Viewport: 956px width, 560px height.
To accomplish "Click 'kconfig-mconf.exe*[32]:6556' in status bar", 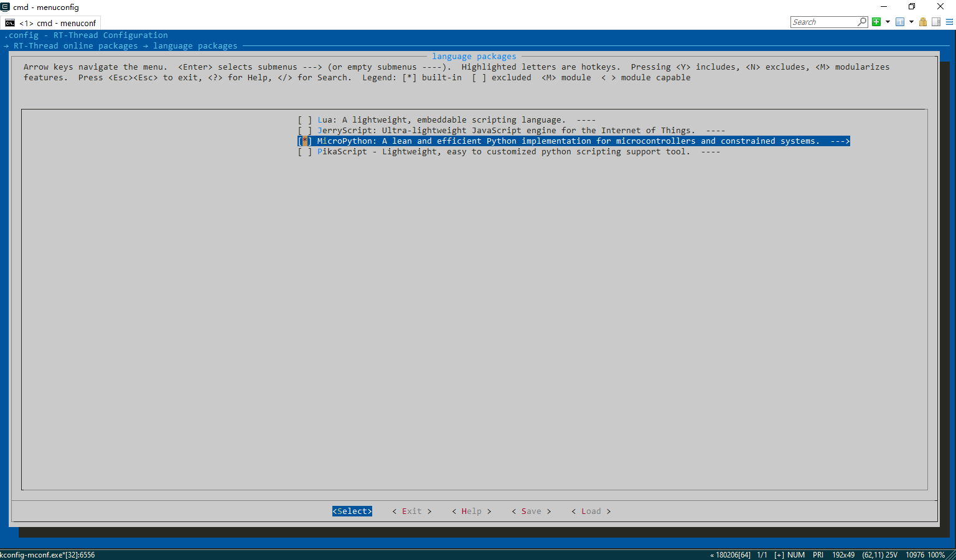I will click(48, 554).
